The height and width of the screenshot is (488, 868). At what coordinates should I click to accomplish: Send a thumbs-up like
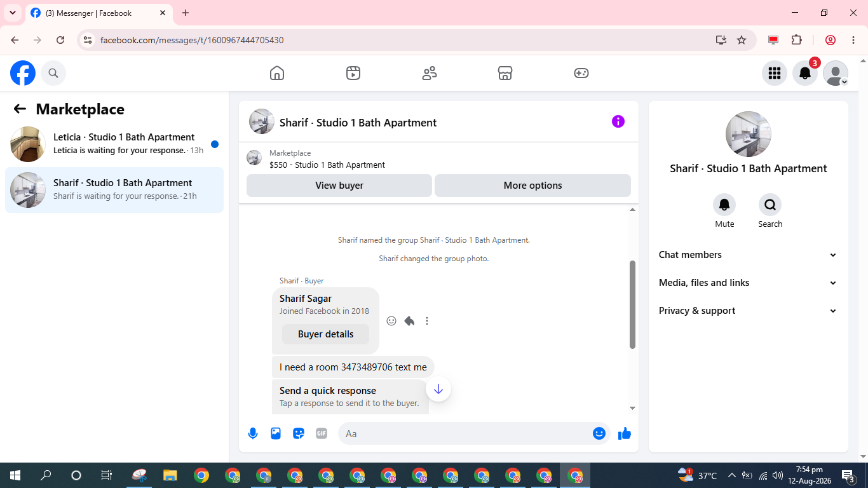625,433
